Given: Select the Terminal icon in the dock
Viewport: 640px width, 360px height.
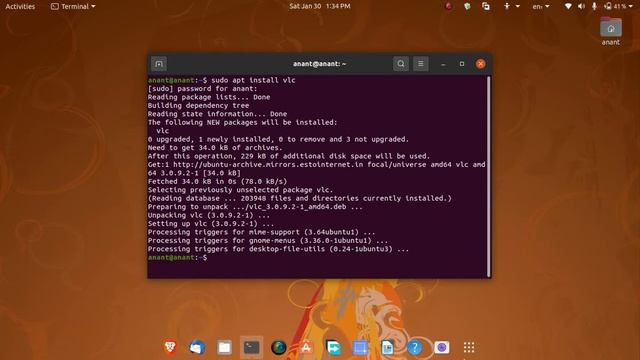Looking at the screenshot, I should coord(251,347).
